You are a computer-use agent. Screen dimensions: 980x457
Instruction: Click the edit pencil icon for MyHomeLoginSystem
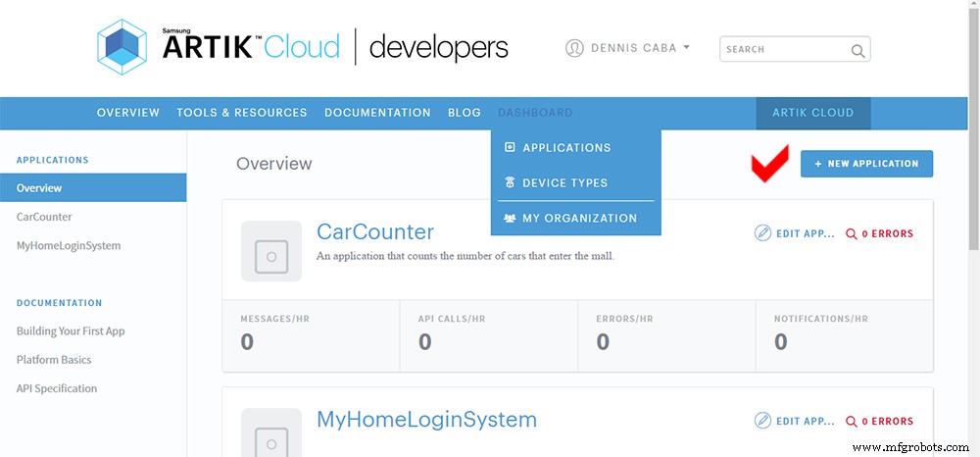pyautogui.click(x=762, y=421)
